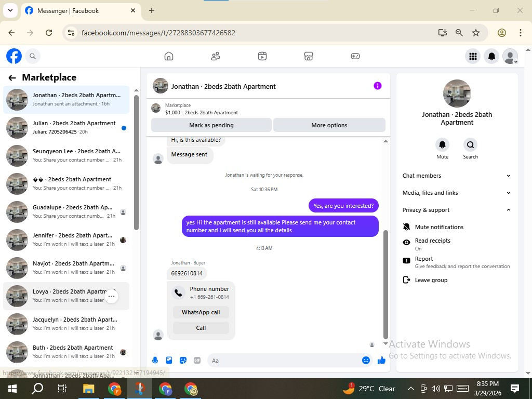Open the Marketplace storefront icon
Screen dimensions: 532x399
pos(309,56)
